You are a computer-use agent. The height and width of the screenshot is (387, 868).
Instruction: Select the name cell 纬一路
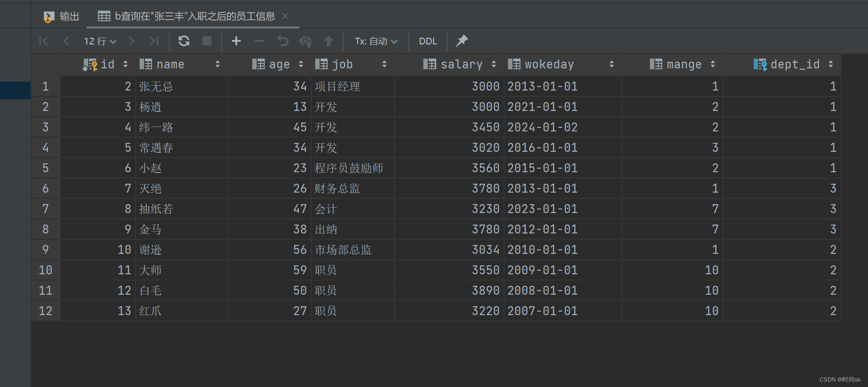pos(181,127)
